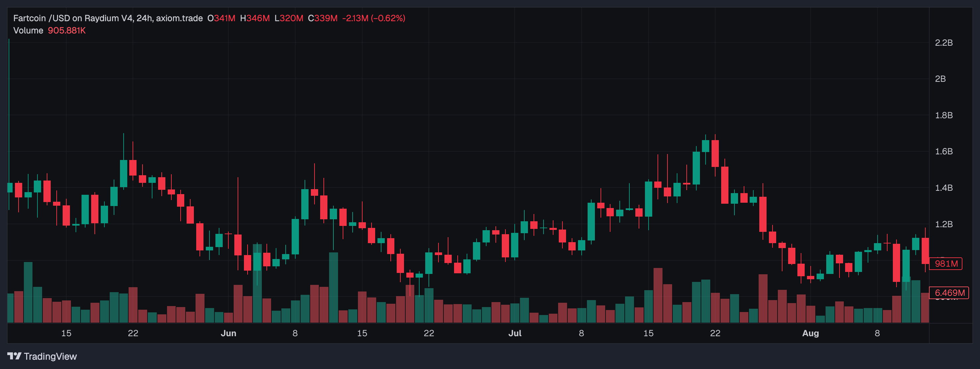Viewport: 980px width, 369px height.
Task: Click the Aug month marker on time axis
Action: click(810, 333)
